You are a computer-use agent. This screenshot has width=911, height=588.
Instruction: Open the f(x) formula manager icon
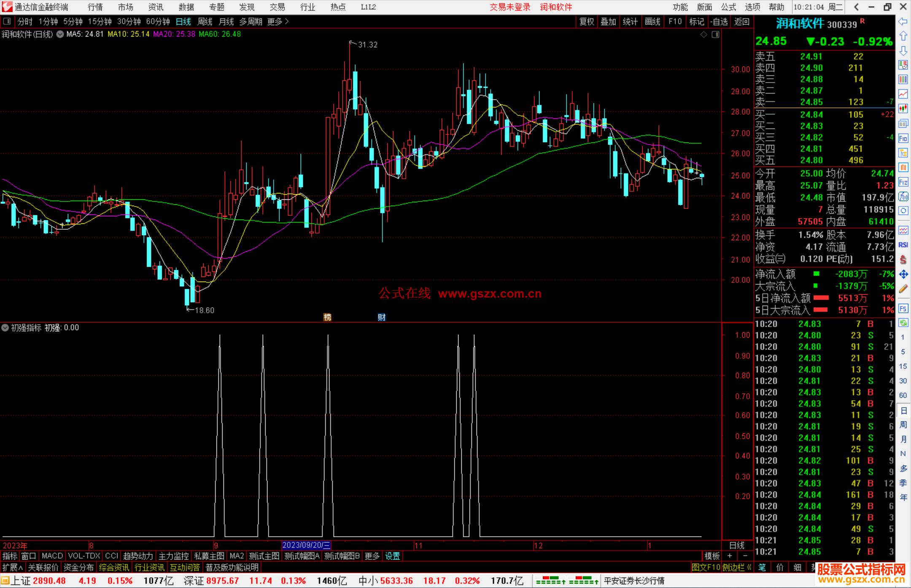point(903,196)
